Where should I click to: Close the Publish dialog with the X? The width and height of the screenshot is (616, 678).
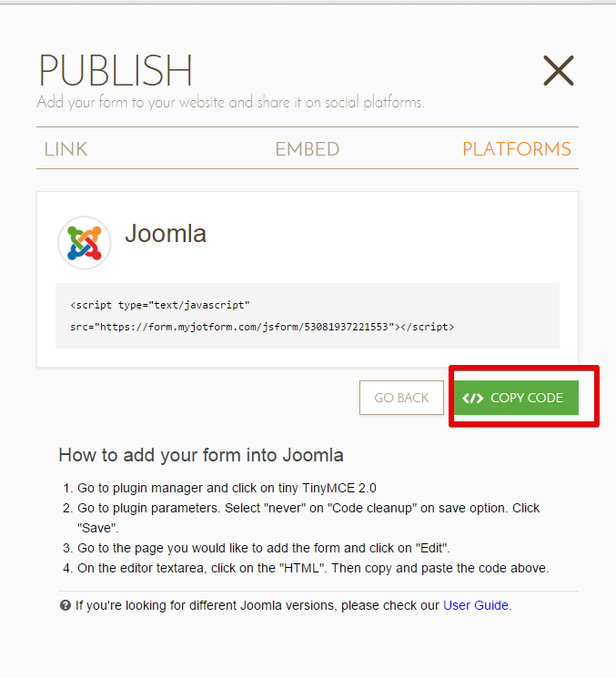(x=558, y=70)
